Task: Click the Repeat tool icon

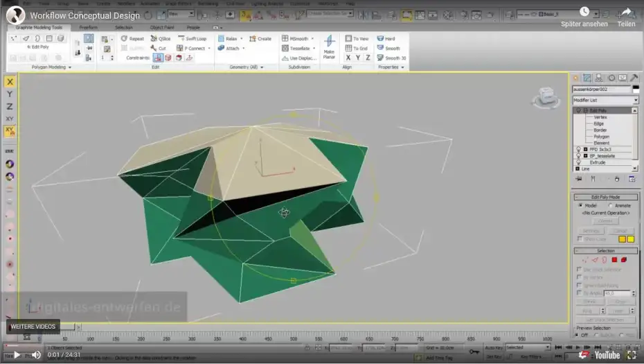Action: point(124,38)
